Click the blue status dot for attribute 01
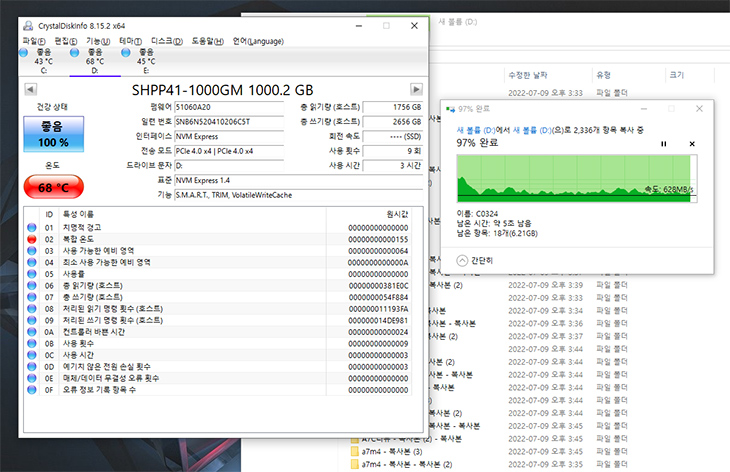Viewport: 730px width, 472px height. 32,228
